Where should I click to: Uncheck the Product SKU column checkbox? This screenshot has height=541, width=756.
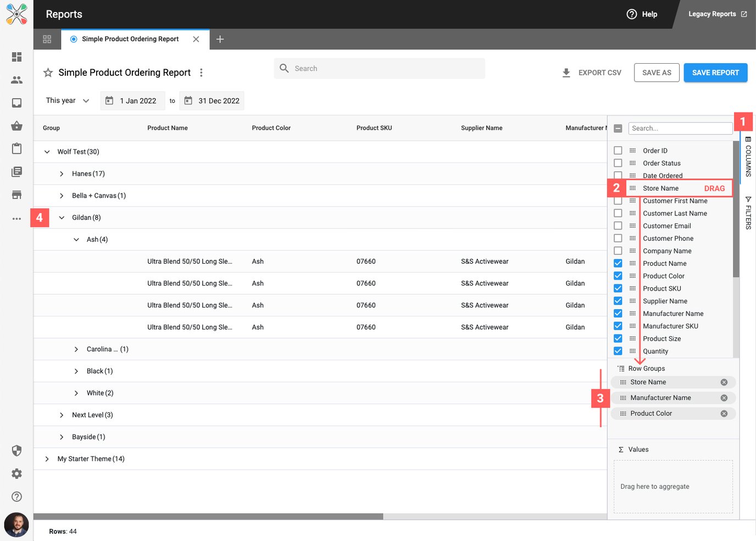point(618,288)
